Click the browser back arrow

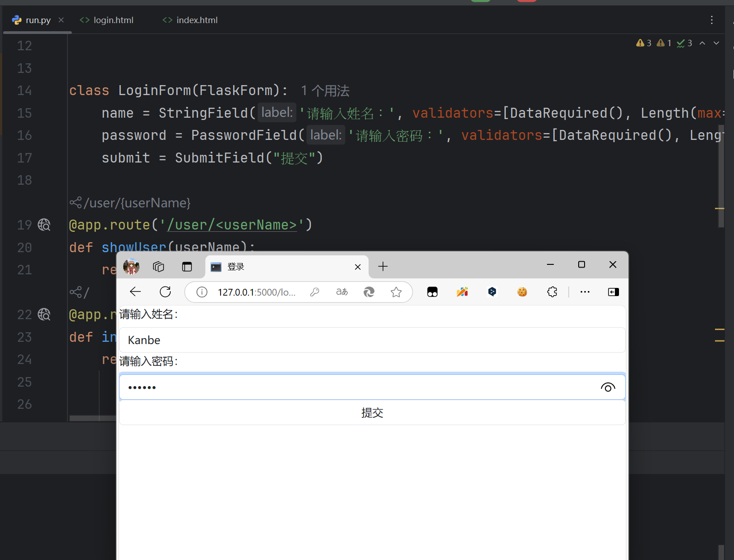[135, 292]
